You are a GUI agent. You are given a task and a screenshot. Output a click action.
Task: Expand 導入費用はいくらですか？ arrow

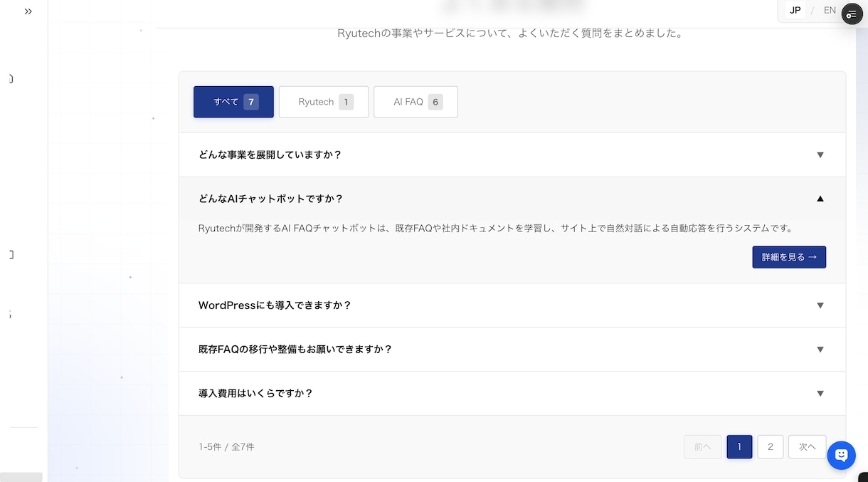tap(820, 394)
